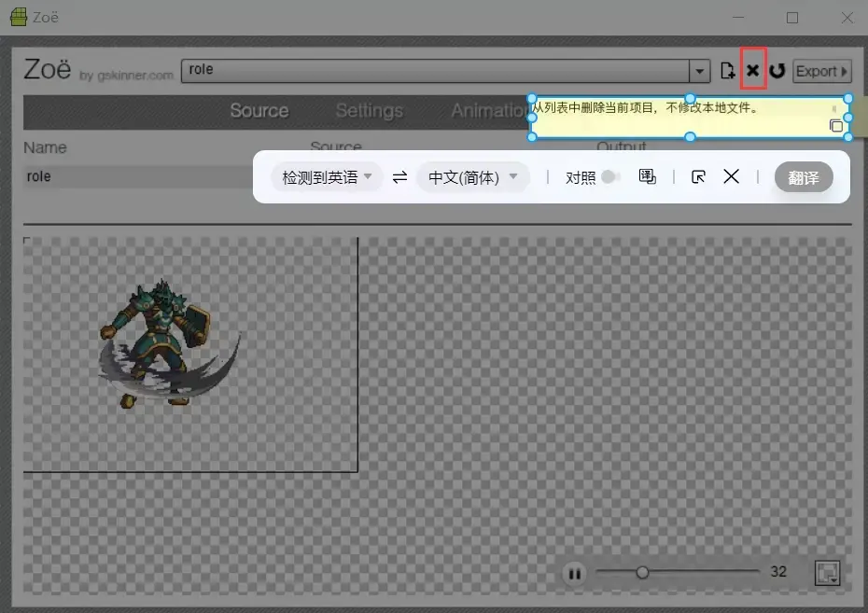Click the Zoë app icon in title bar

click(x=19, y=17)
